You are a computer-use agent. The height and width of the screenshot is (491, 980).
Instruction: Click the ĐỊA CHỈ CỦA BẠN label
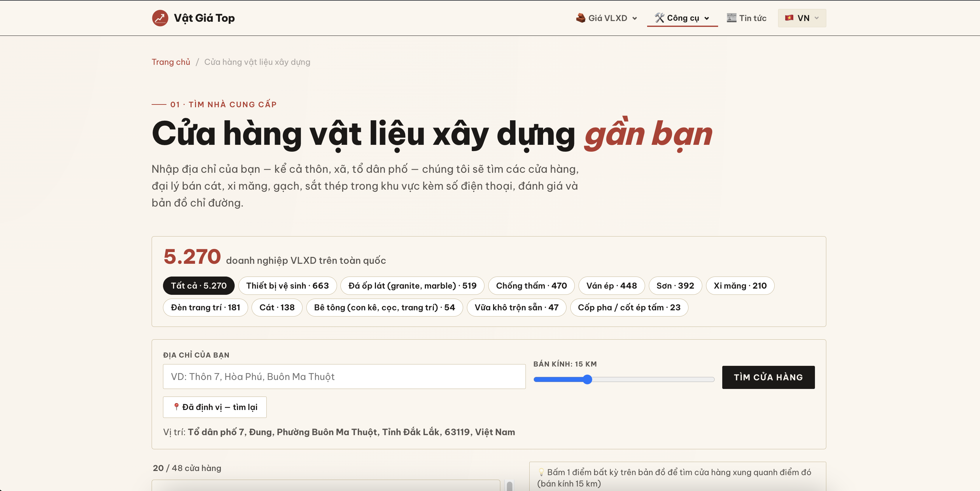tap(196, 355)
